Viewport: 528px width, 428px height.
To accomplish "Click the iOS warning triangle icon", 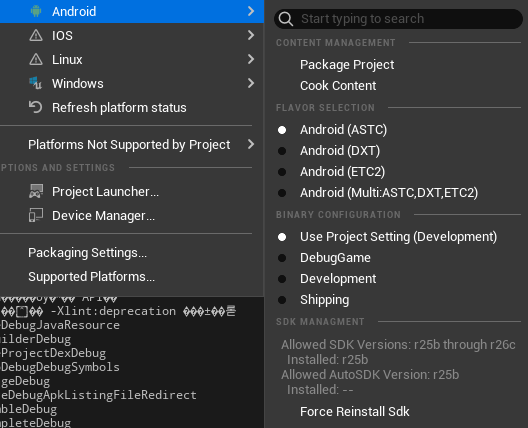I will click(x=36, y=35).
